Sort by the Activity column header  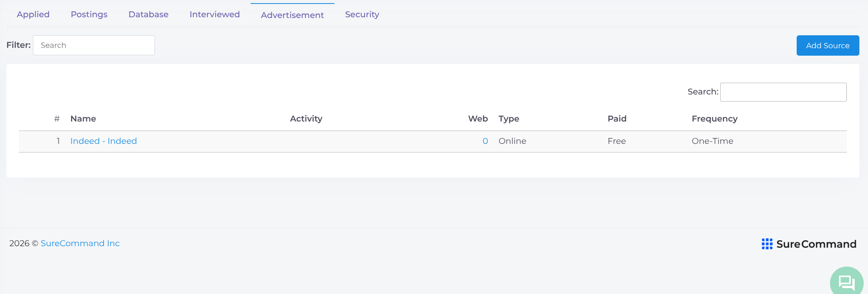point(306,119)
